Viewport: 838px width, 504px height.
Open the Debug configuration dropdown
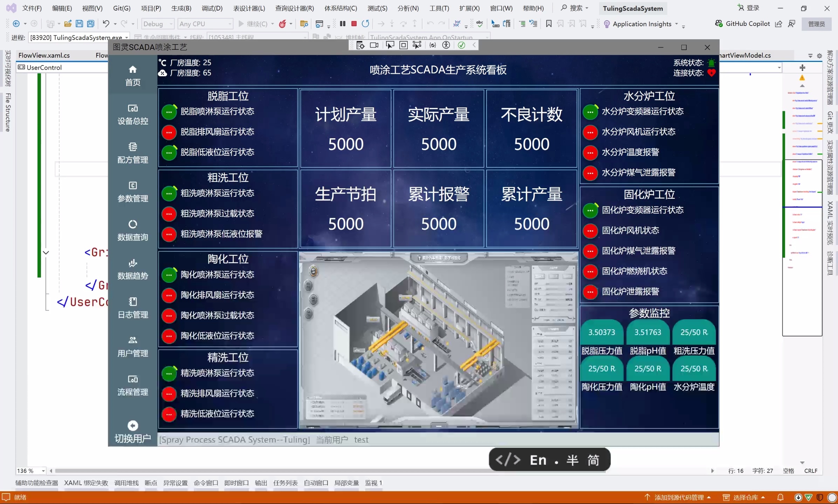(x=158, y=24)
